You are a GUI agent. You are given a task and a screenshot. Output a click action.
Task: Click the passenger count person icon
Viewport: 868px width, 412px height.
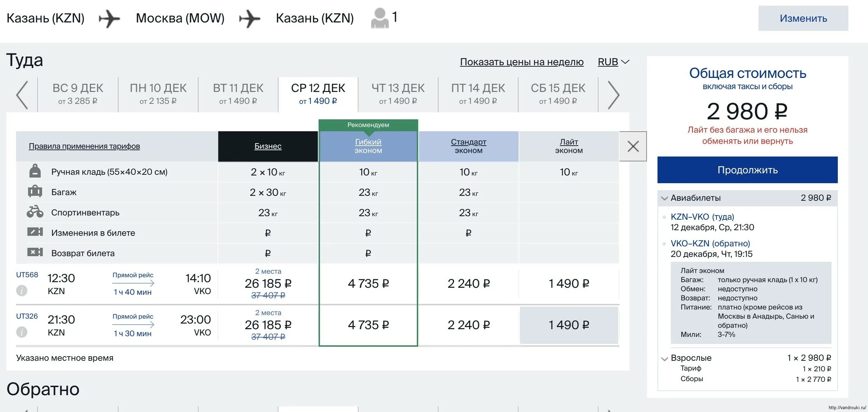pyautogui.click(x=380, y=18)
